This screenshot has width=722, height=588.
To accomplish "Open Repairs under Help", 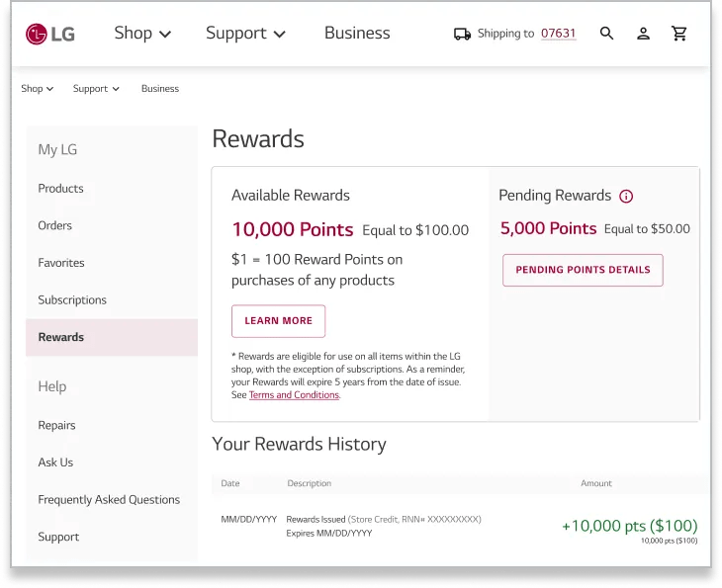I will tap(56, 425).
